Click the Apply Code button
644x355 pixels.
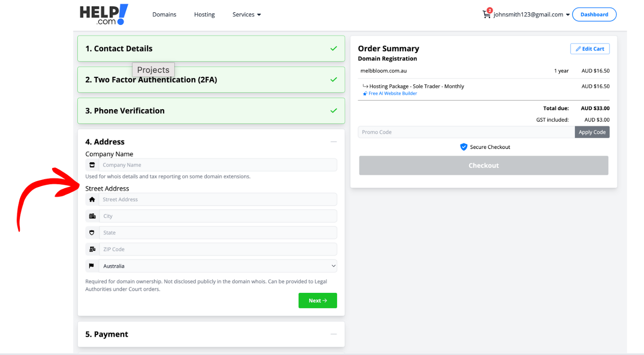[x=592, y=132]
